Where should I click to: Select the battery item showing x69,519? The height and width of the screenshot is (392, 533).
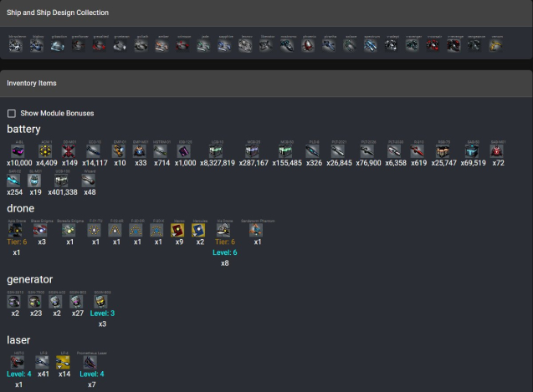coord(472,151)
